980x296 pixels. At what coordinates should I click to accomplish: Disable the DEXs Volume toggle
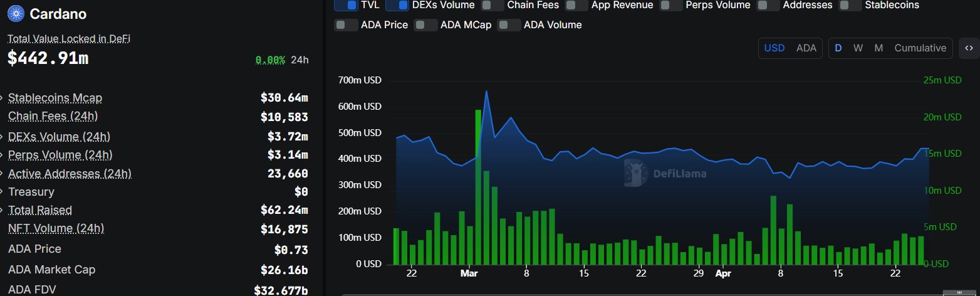coord(397,5)
